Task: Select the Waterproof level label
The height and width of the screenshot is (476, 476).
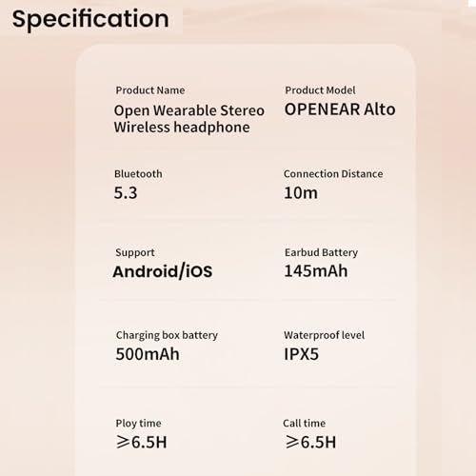Action: [324, 335]
